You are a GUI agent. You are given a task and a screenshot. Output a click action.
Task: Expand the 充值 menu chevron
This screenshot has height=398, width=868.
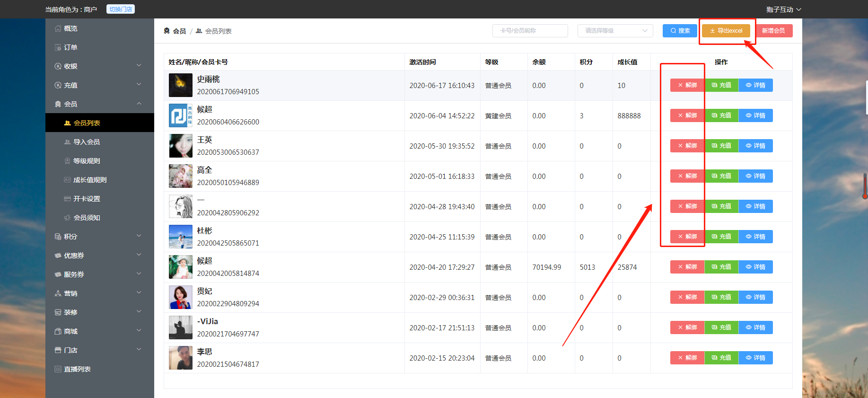(x=139, y=84)
